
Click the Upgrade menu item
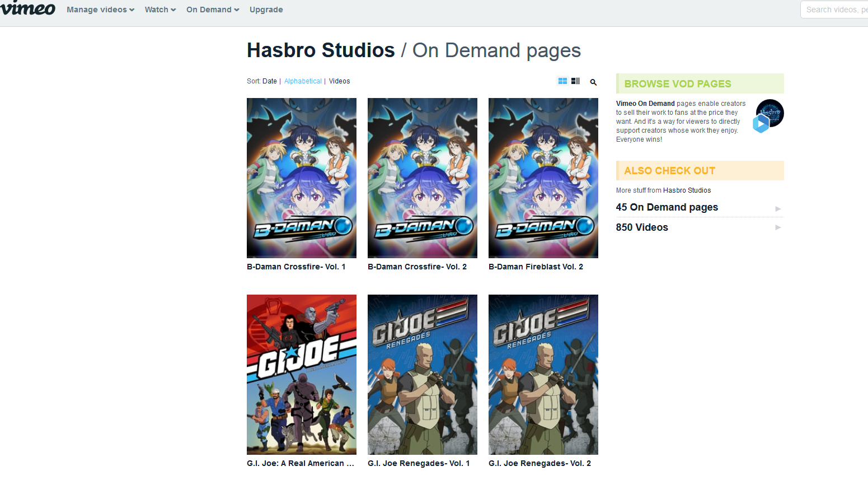click(266, 10)
